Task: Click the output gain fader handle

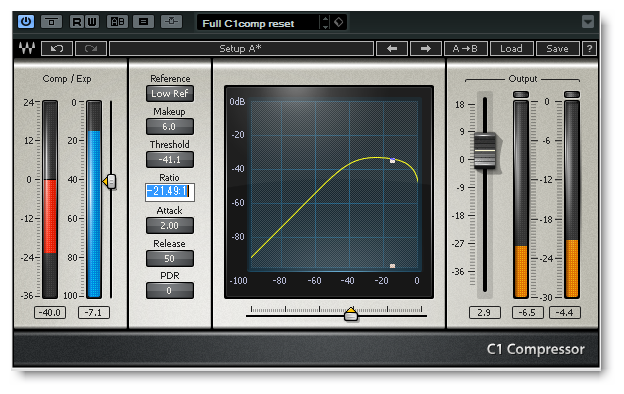Action: (x=485, y=151)
